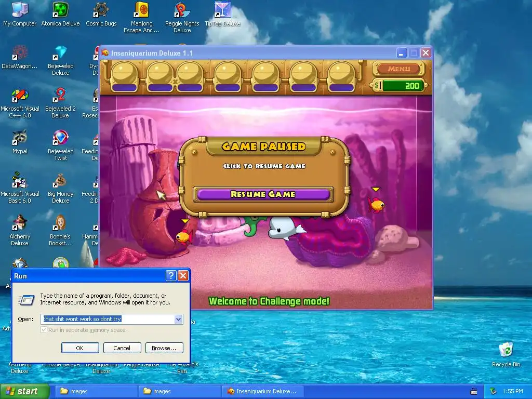532x399 pixels.
Task: Click the 'Welcome to Challenge mode!' text
Action: click(269, 301)
